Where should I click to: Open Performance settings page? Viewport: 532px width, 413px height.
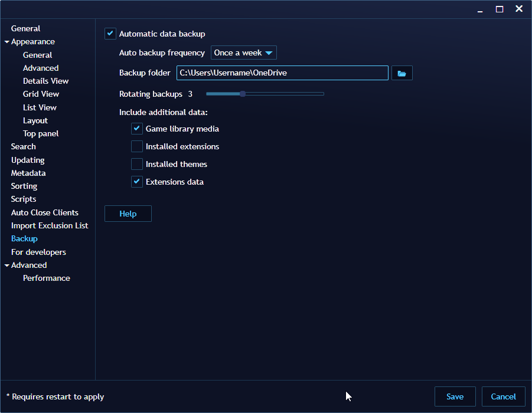point(47,278)
